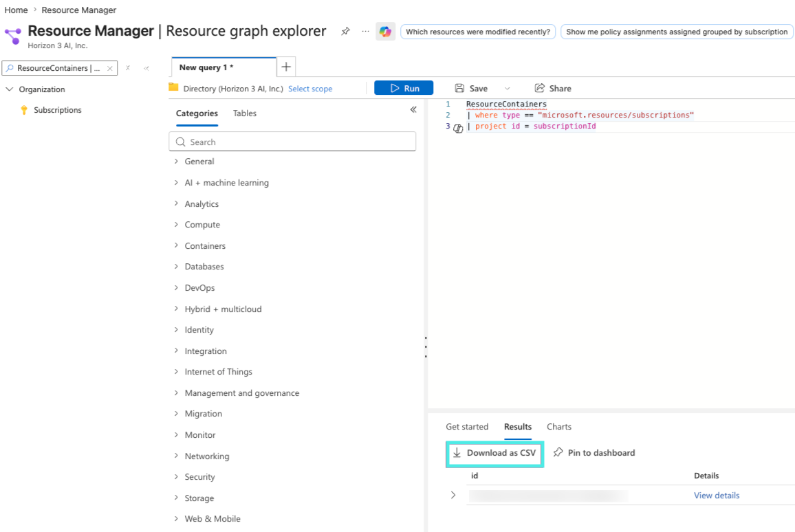
Task: Switch to the Tables tab
Action: (x=244, y=113)
